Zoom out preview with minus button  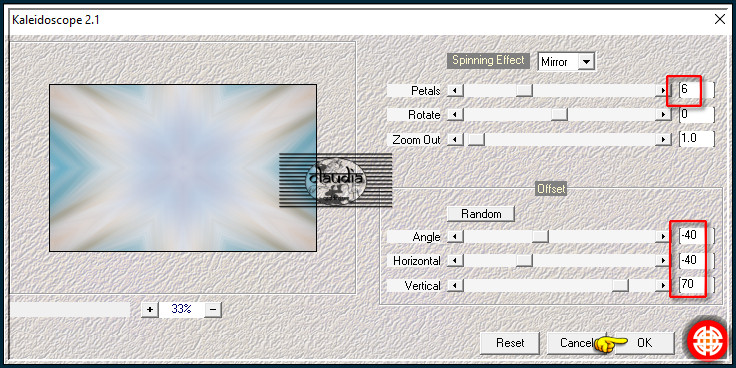coord(213,309)
